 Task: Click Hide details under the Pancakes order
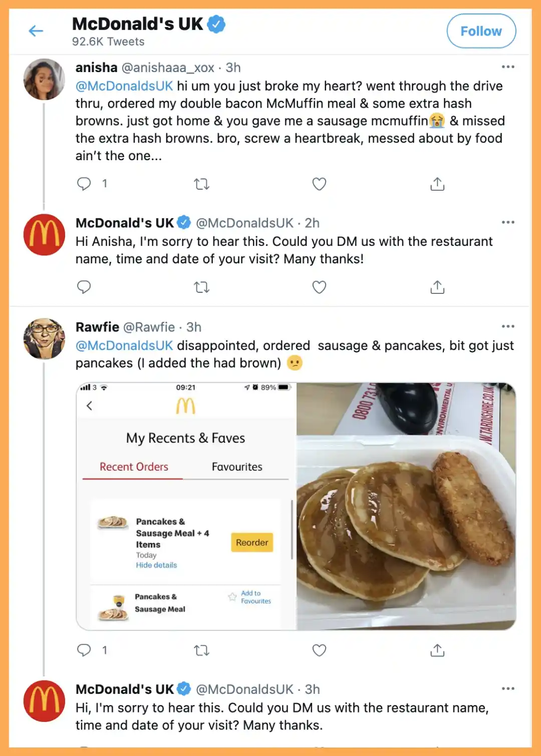[156, 565]
